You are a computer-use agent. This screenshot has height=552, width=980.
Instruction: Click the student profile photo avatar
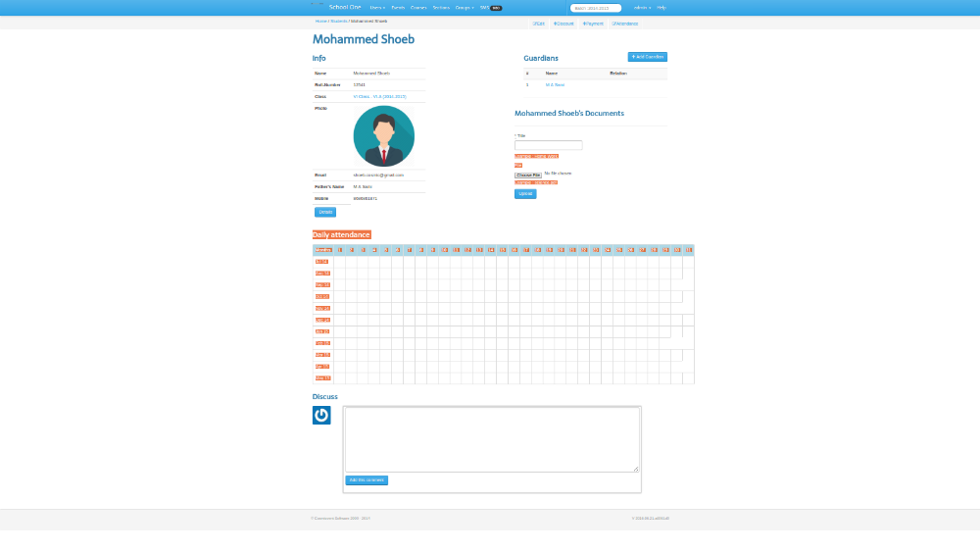pyautogui.click(x=384, y=135)
